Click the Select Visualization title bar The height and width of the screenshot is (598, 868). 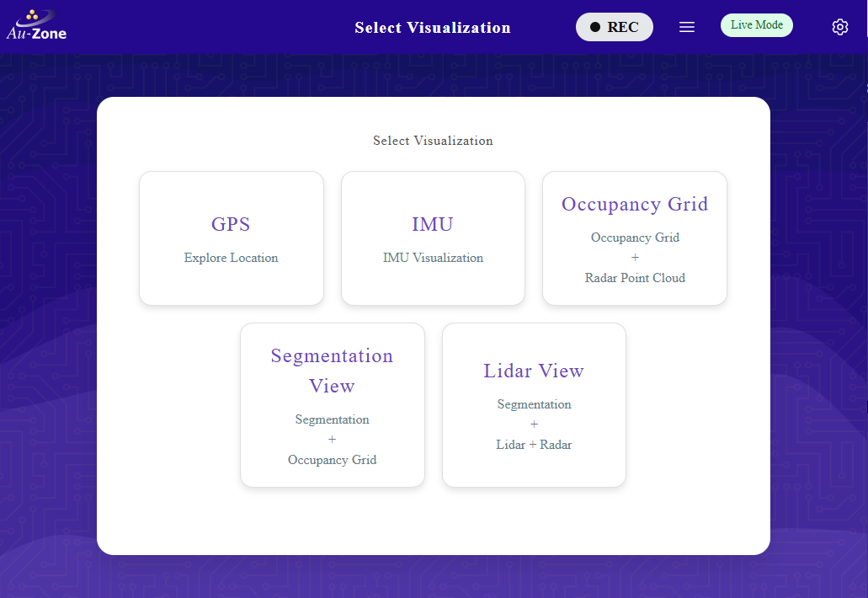[x=433, y=27]
